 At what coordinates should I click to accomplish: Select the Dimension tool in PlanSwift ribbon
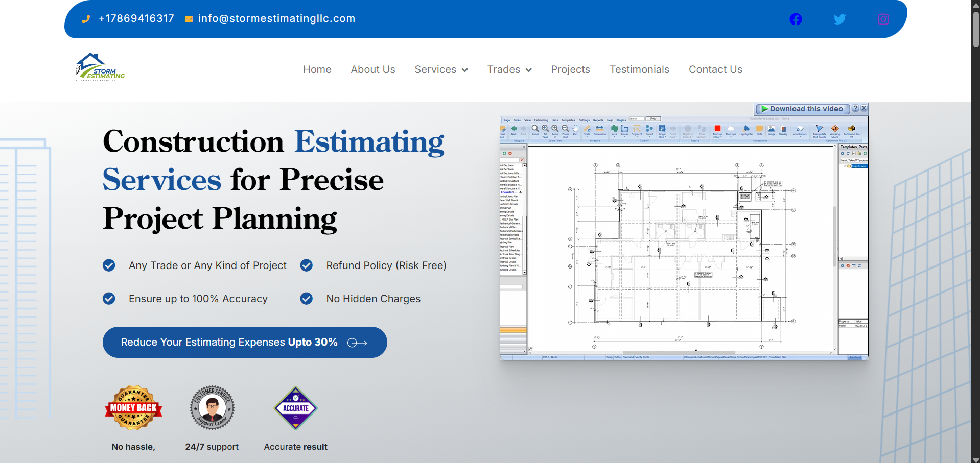pos(600,130)
